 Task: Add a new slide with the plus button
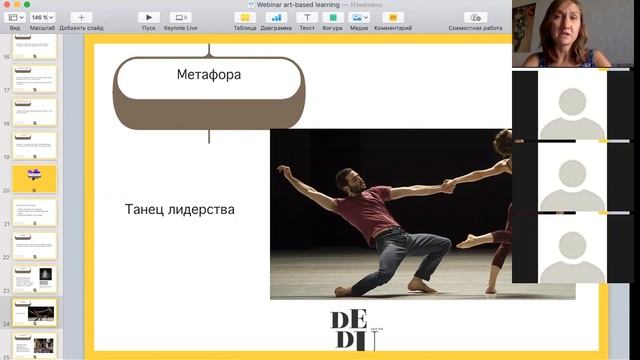point(81,18)
